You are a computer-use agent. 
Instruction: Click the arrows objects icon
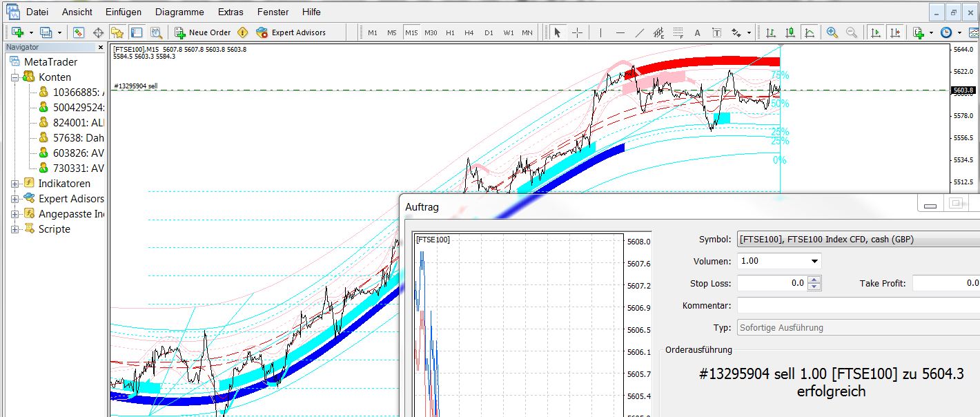click(736, 32)
